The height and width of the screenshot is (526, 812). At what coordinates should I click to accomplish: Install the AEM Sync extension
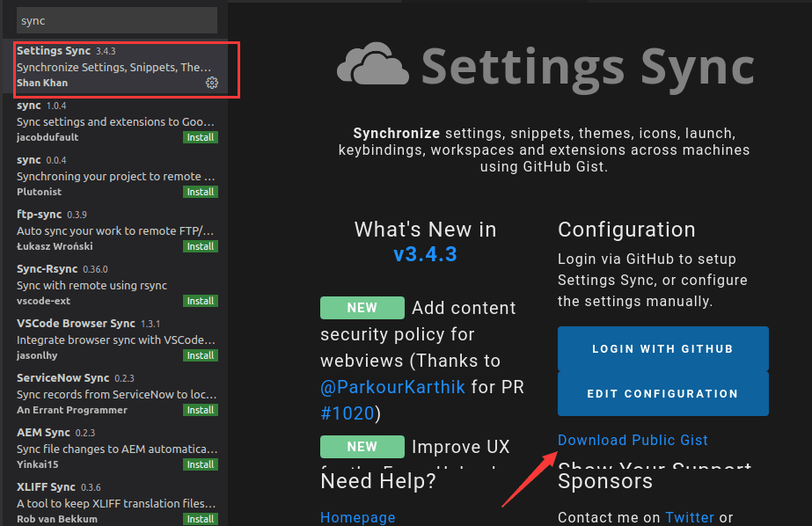coord(201,464)
